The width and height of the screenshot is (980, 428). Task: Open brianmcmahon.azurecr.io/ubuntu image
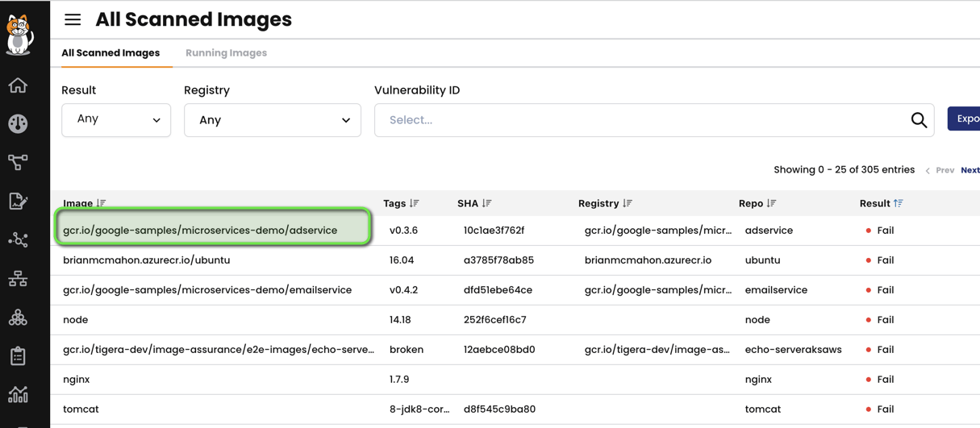point(147,260)
